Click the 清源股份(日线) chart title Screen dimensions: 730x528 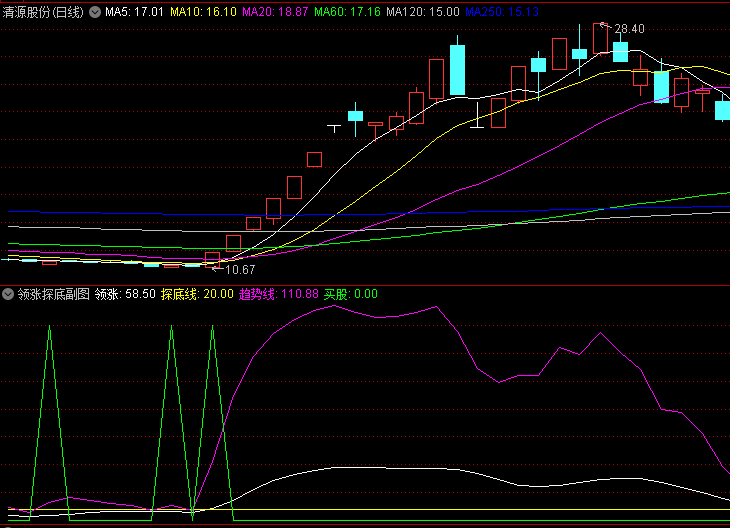click(43, 12)
